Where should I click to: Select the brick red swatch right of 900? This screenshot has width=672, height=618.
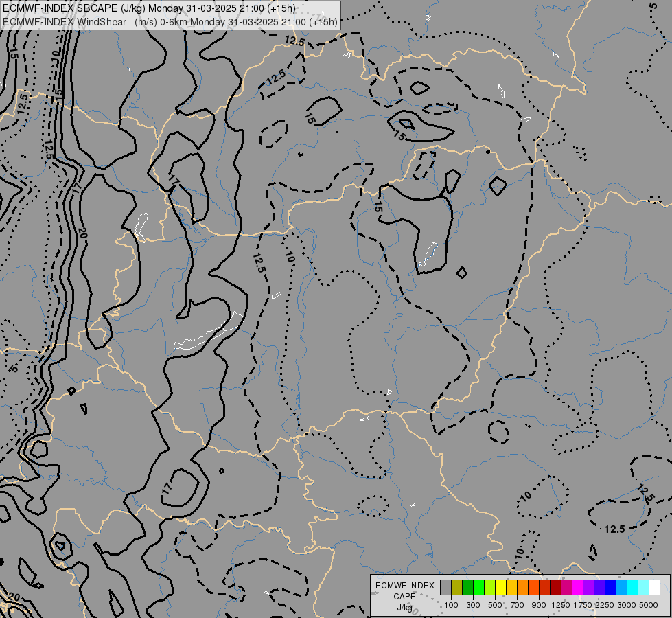tap(545, 587)
